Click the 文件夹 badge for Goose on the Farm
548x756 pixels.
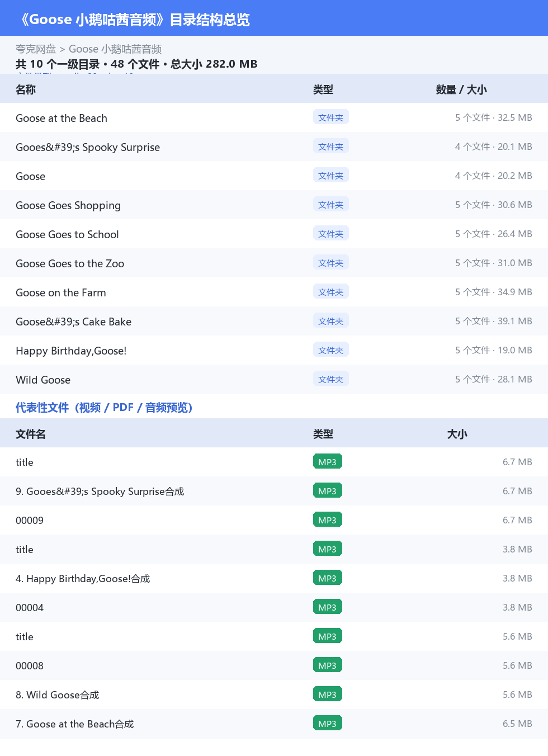[x=331, y=291]
